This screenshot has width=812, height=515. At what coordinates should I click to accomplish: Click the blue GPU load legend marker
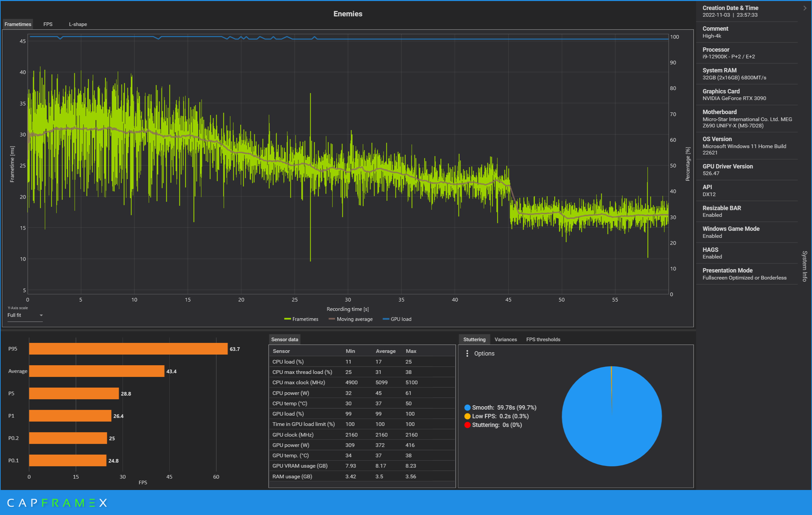point(386,319)
